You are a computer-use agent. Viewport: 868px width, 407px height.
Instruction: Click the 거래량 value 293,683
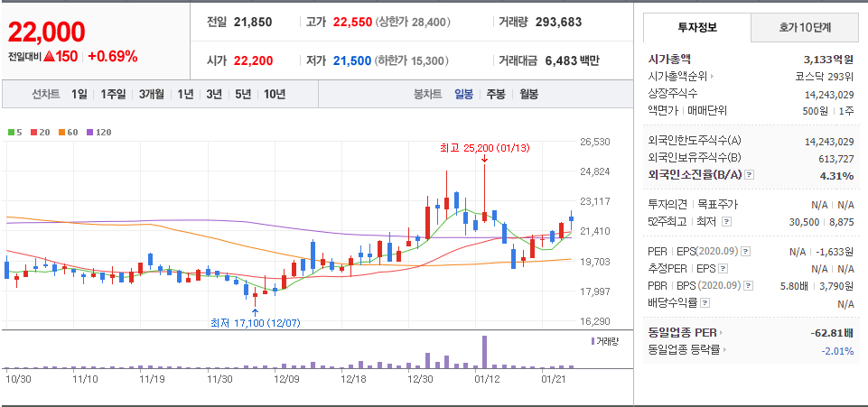click(x=558, y=23)
